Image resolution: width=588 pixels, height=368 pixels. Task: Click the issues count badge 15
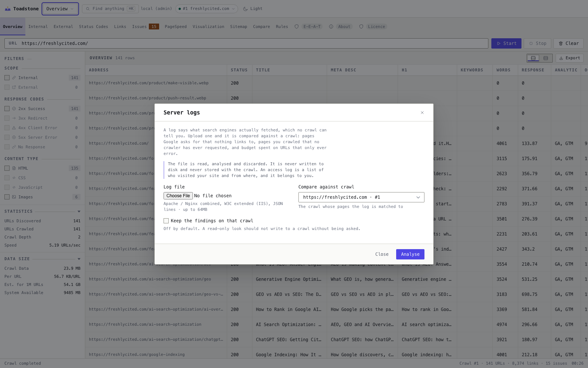click(x=154, y=26)
